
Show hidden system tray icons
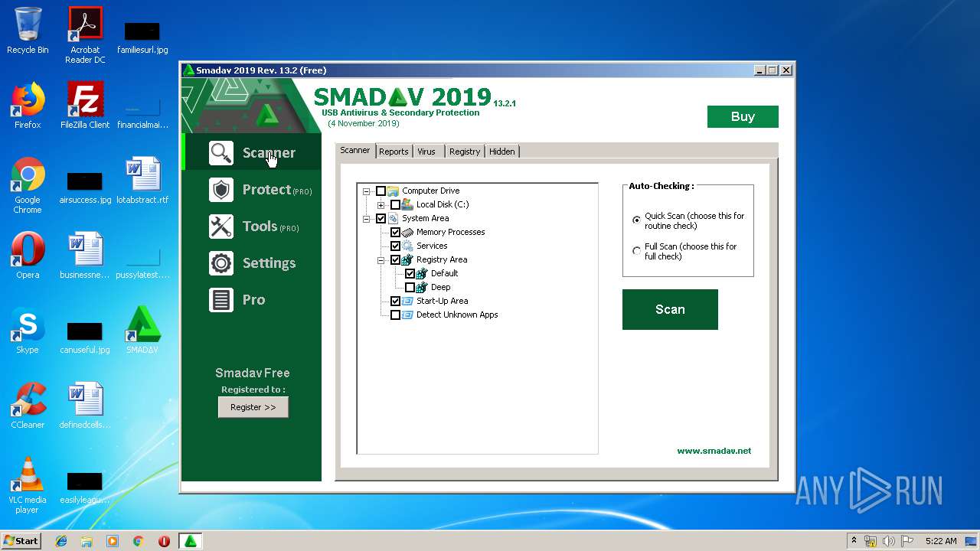pos(854,540)
